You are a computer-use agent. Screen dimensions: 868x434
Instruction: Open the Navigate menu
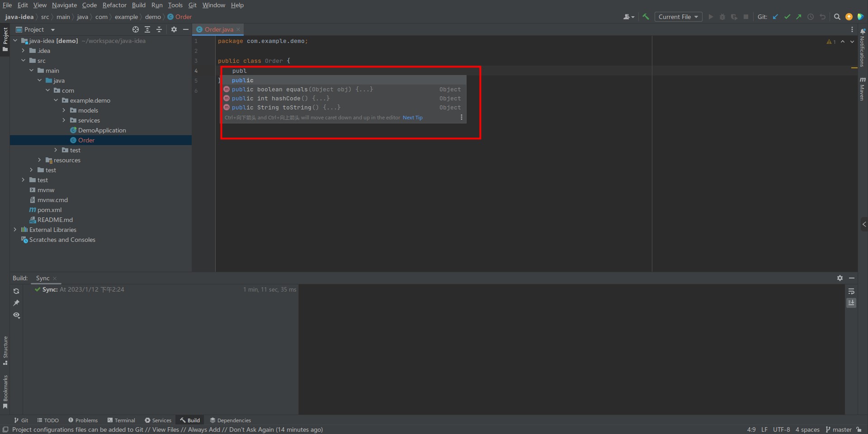pyautogui.click(x=64, y=5)
